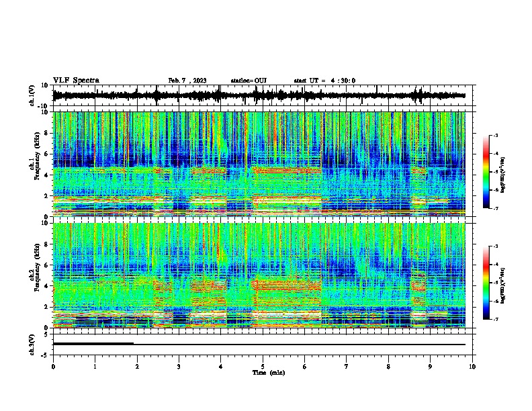Screen dimensions: 532x411
Task: Click the ch.1 "Frequency (kHz)" axis label
Action: tap(37, 156)
